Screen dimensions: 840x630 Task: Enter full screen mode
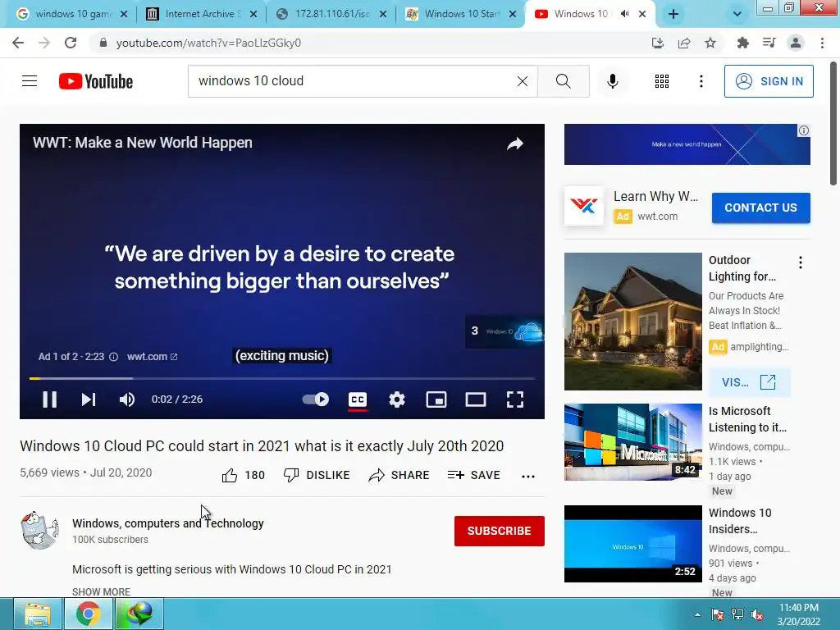(x=515, y=399)
